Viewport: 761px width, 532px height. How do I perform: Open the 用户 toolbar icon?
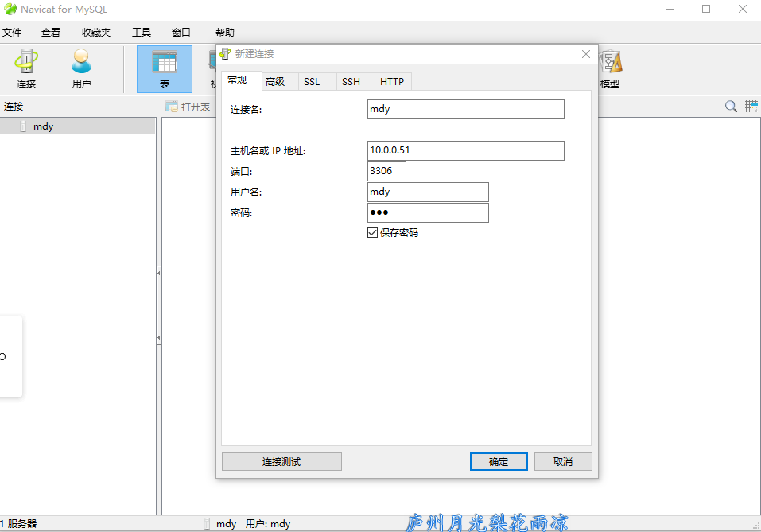(82, 68)
